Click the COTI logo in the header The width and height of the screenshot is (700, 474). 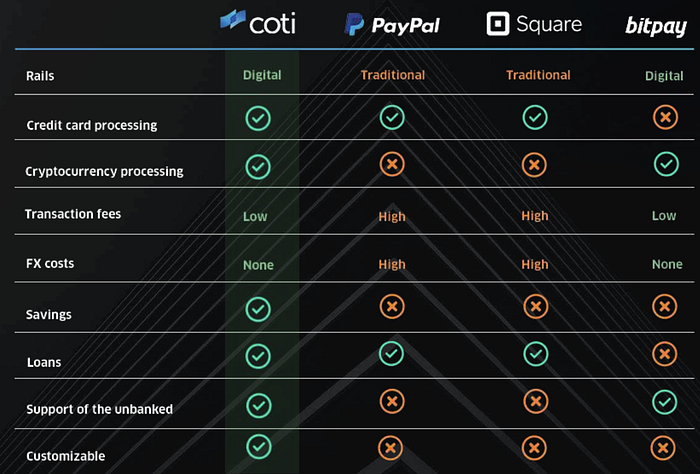click(x=258, y=22)
